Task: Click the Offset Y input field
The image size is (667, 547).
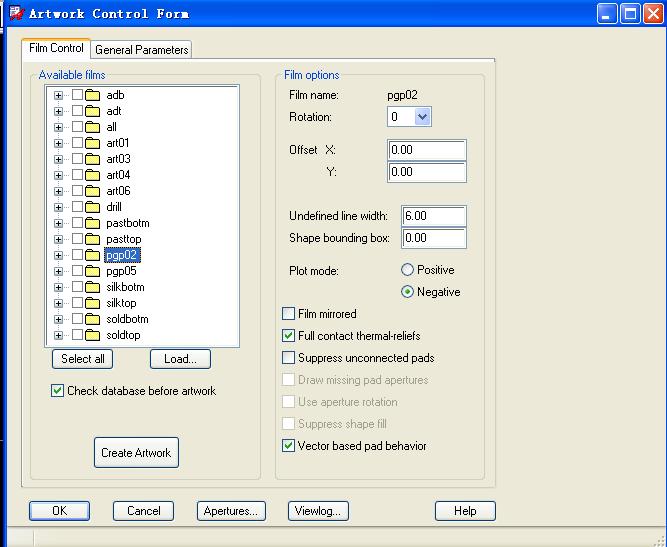Action: (427, 172)
